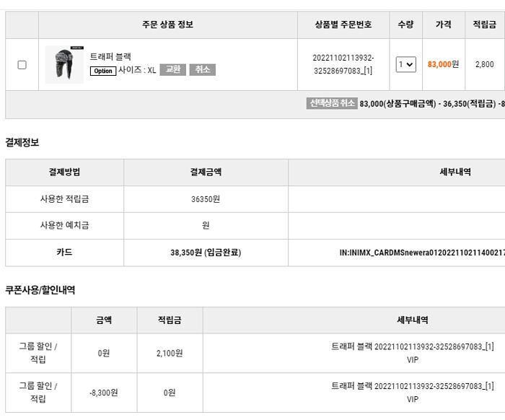Screen dimensions: 505x420
Task: Click the 결제방법 header in the payment table
Action: (64, 172)
